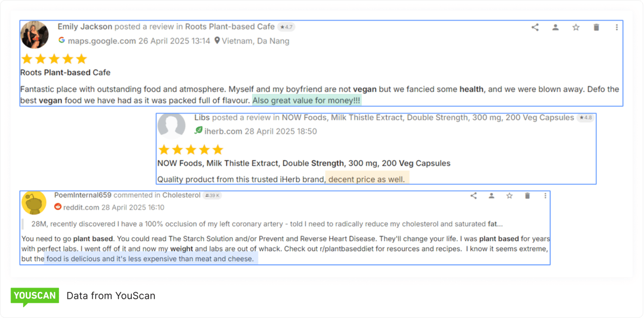Delete PoemInternal659's comment with the trash icon
This screenshot has width=644, height=318.
click(x=527, y=196)
